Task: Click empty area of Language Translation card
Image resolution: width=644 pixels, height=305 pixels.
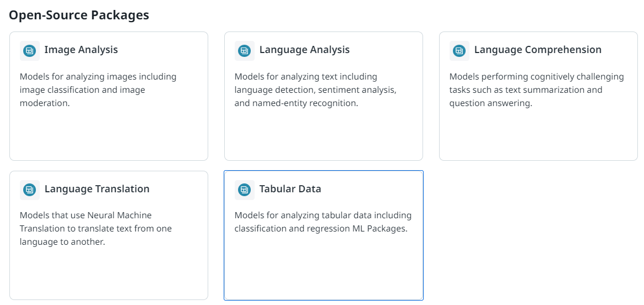Action: click(x=108, y=274)
